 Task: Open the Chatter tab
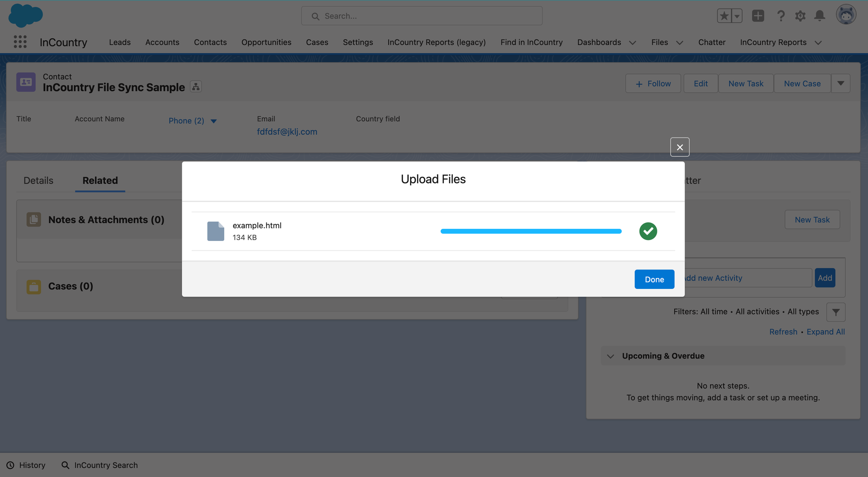(712, 42)
